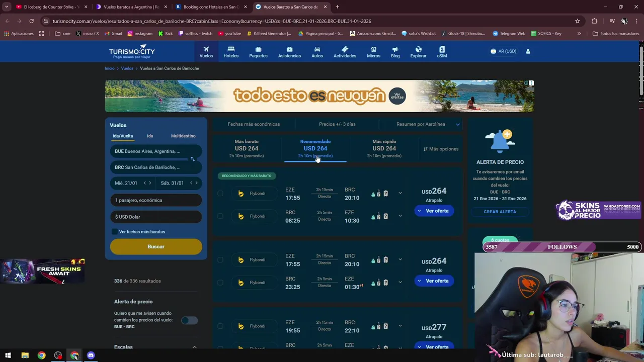Open the Gmail bookmark
Screen dimensions: 644x362
pyautogui.click(x=113, y=34)
